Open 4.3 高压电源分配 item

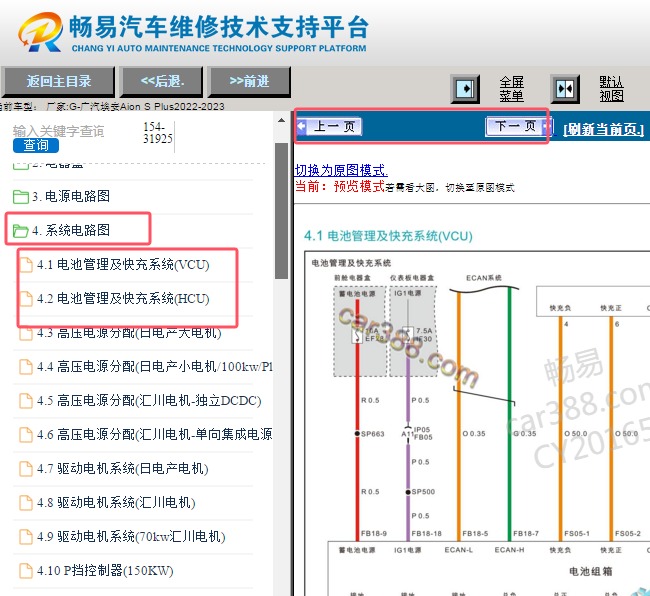(x=129, y=332)
